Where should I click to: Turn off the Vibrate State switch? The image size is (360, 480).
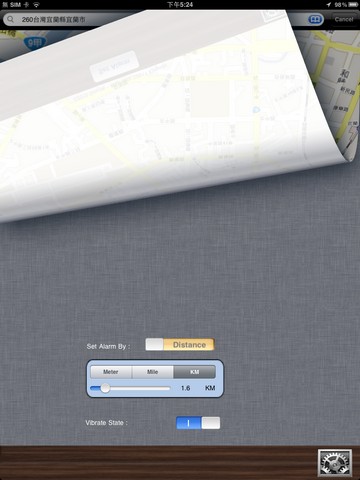point(198,423)
